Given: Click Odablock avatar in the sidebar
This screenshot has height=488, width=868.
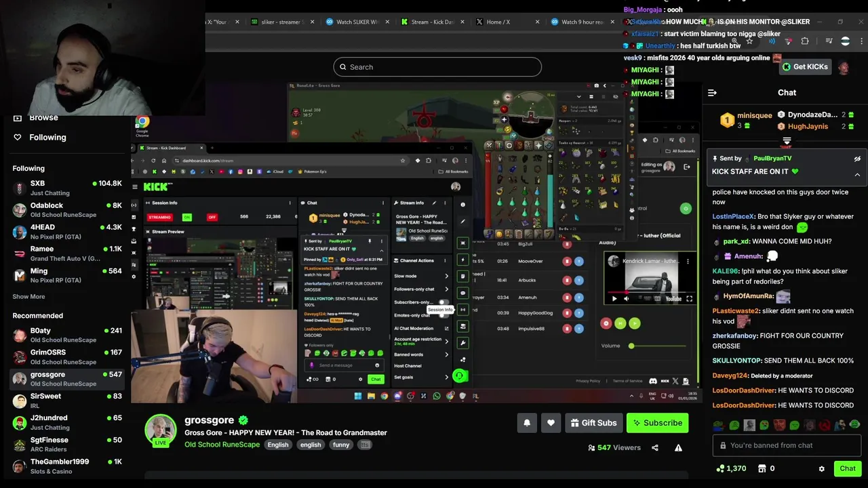Looking at the screenshot, I should coord(20,209).
